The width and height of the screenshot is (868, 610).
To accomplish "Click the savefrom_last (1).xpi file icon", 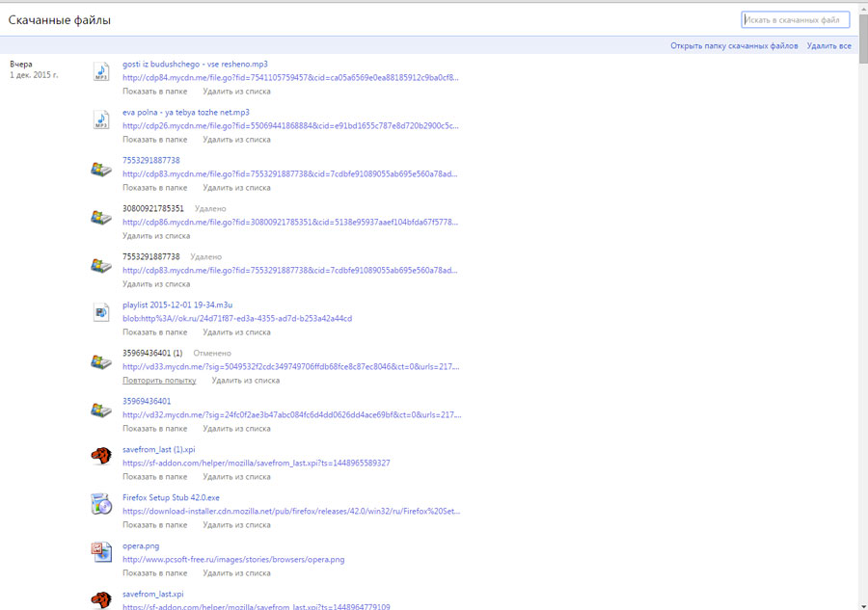I will (x=101, y=456).
